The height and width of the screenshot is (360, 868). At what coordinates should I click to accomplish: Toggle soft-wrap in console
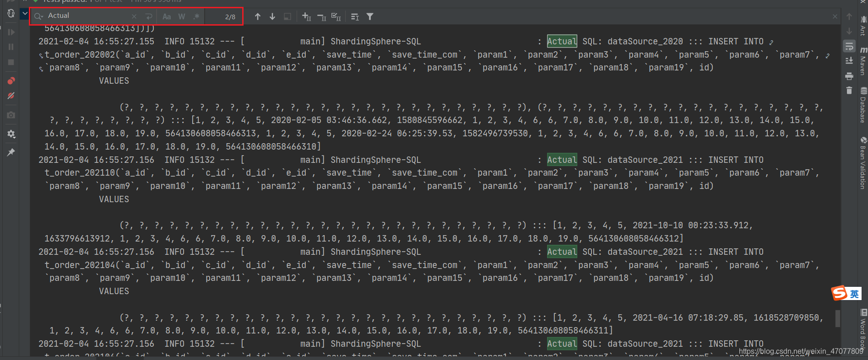click(x=849, y=46)
